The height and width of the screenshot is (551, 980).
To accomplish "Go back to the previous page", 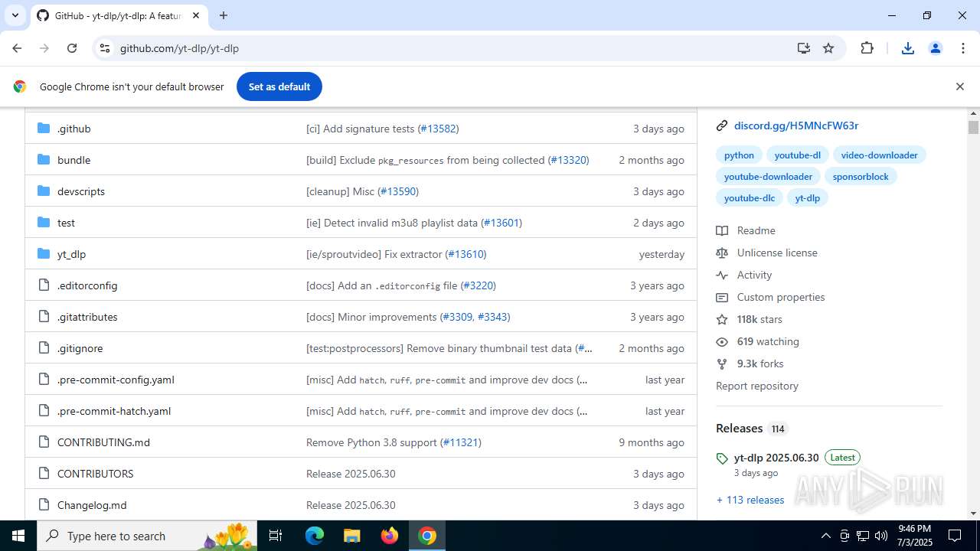I will [x=17, y=48].
